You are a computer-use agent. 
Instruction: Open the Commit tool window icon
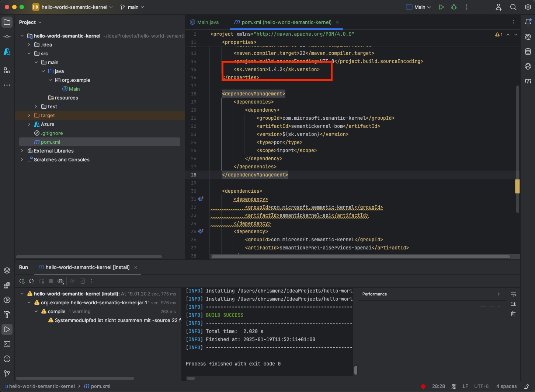(7, 37)
